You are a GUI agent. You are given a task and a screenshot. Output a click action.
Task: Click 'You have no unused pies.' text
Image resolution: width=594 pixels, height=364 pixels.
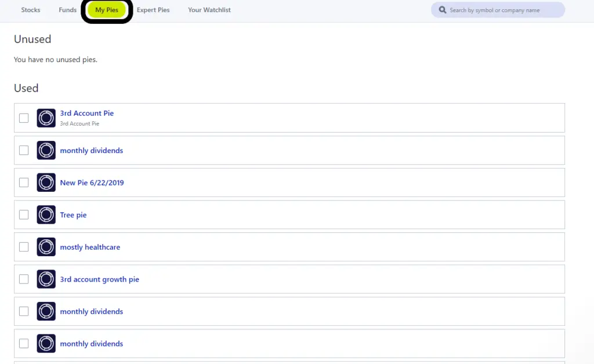55,60
